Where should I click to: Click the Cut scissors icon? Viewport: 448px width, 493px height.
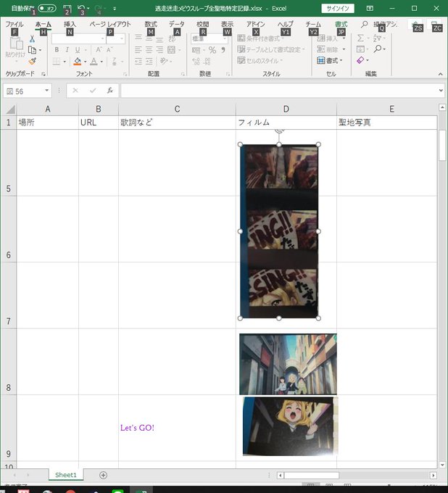[x=32, y=38]
